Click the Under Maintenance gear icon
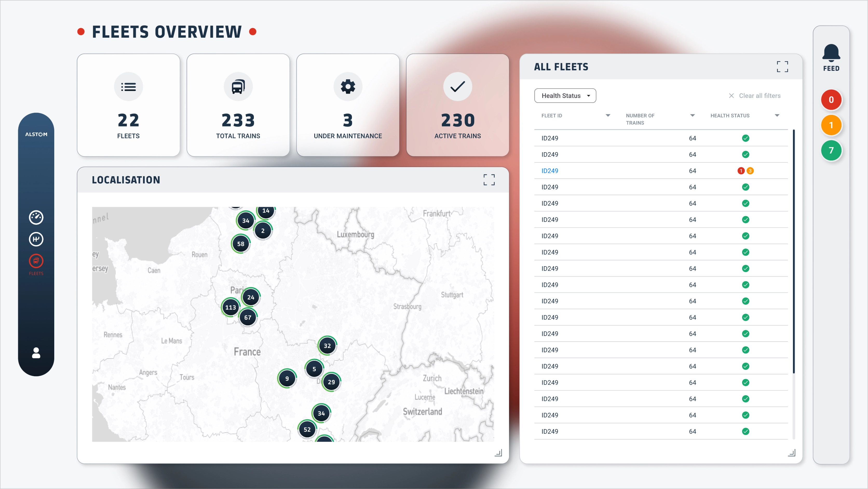 coord(348,87)
